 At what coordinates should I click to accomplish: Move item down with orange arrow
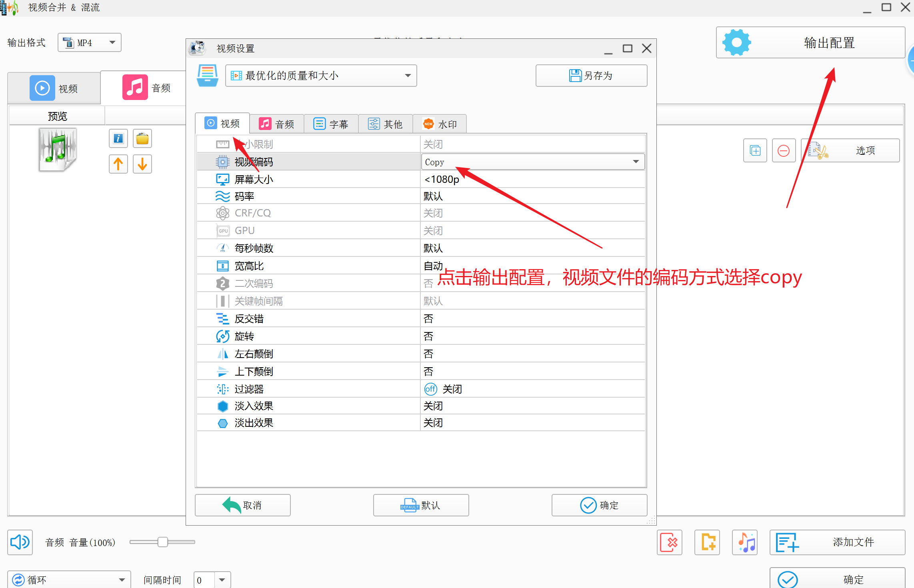142,164
